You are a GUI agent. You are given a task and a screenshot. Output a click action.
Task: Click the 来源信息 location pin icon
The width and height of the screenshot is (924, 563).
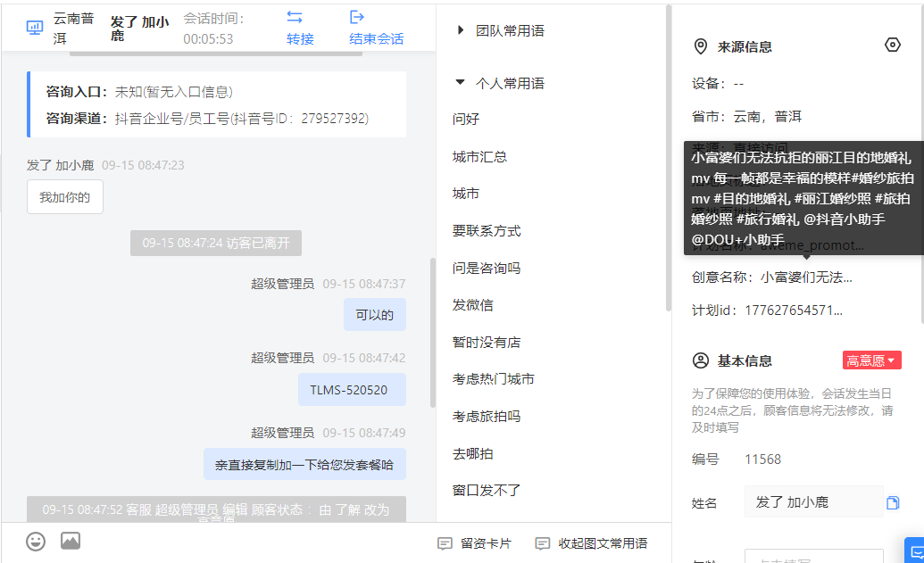tap(700, 46)
